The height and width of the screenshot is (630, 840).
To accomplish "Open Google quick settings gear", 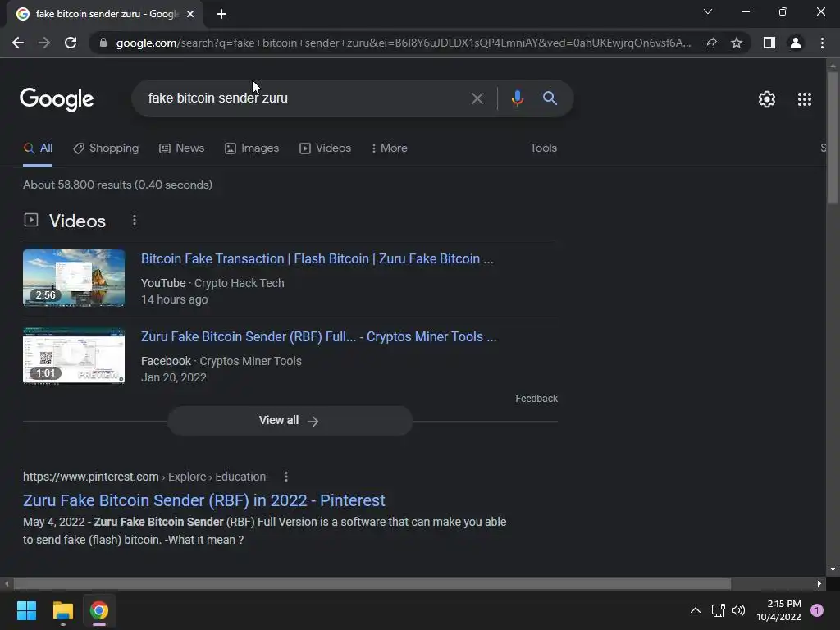I will point(767,99).
